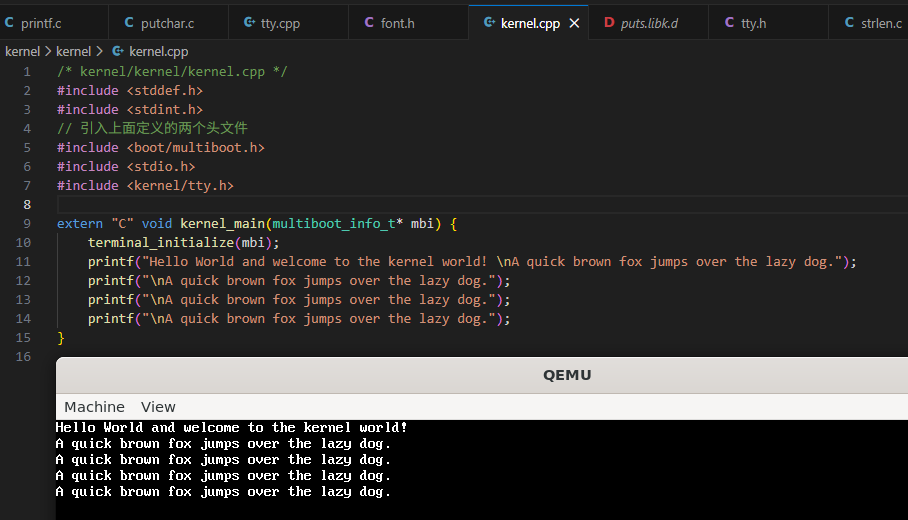Screen dimensions: 908x520
Task: Expand the kernel.cpp breadcrumb file name
Action: [158, 51]
